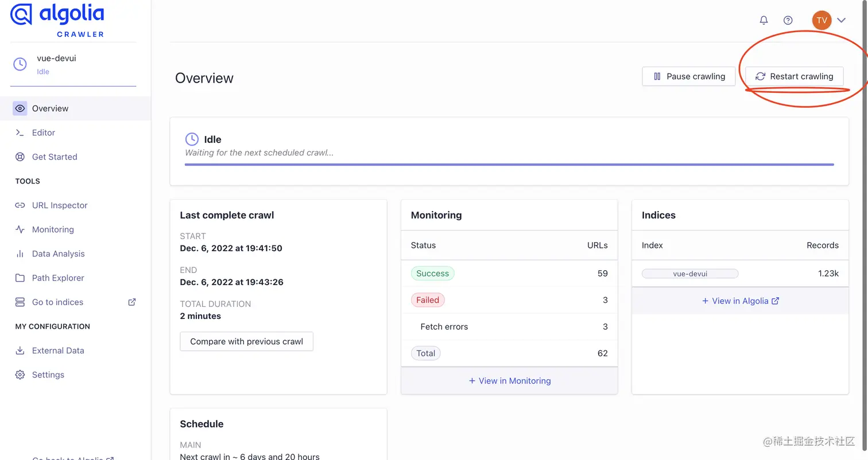Select the success URL count 59

point(602,274)
